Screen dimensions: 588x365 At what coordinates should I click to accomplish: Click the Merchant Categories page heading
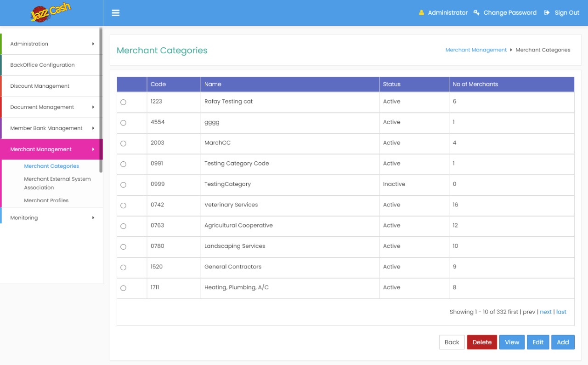pyautogui.click(x=162, y=51)
